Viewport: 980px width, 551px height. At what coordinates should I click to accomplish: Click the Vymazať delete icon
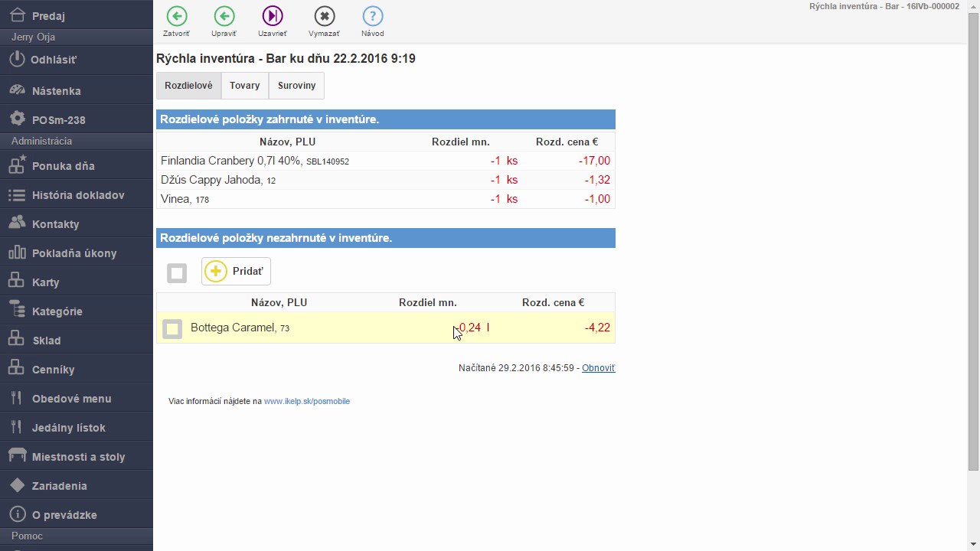point(324,16)
